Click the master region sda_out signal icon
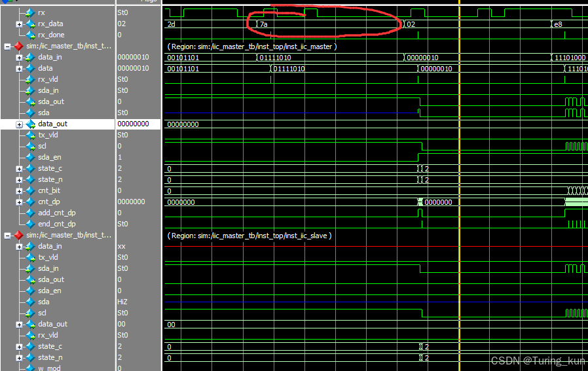 point(30,102)
